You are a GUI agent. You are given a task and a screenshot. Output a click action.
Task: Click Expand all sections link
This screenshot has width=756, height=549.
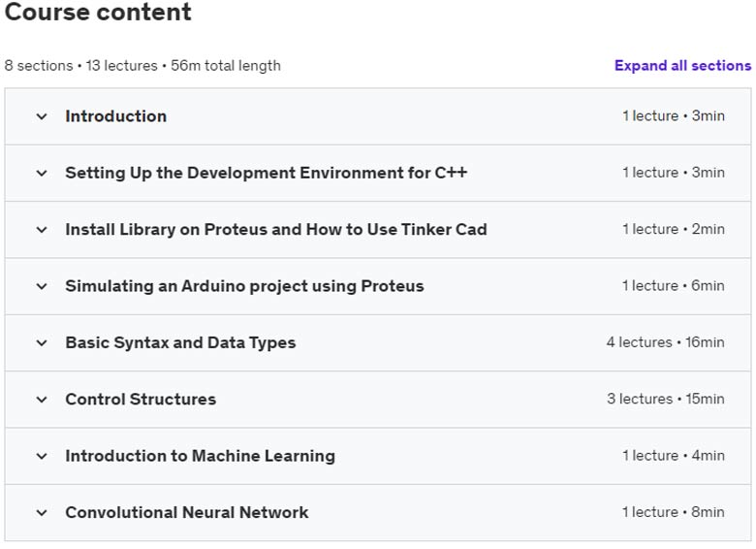(682, 66)
